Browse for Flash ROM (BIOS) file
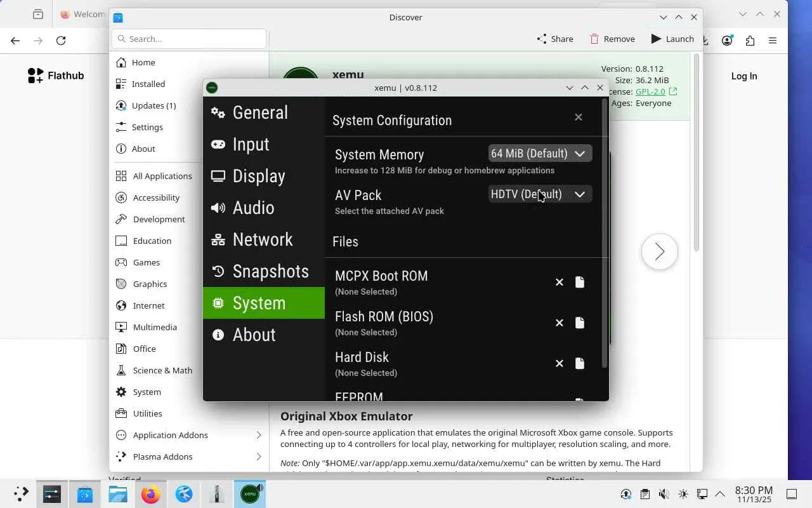Screen dimensions: 812x508 tap(580, 323)
